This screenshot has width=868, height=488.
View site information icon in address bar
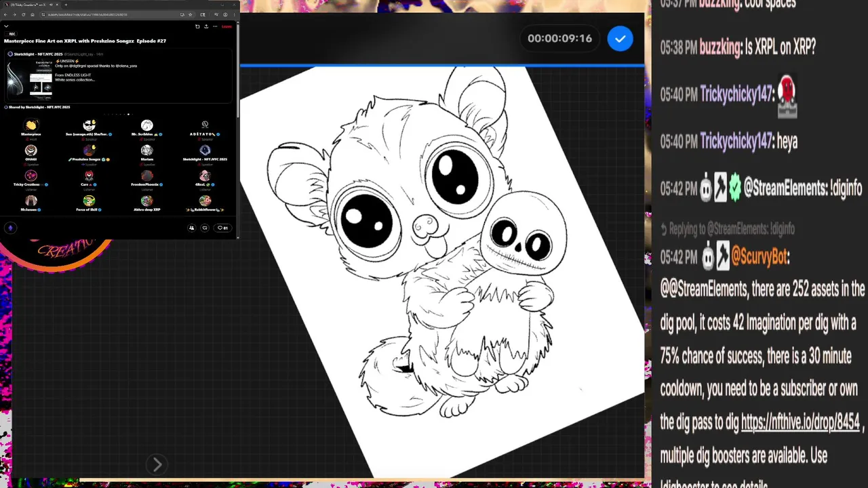point(43,14)
